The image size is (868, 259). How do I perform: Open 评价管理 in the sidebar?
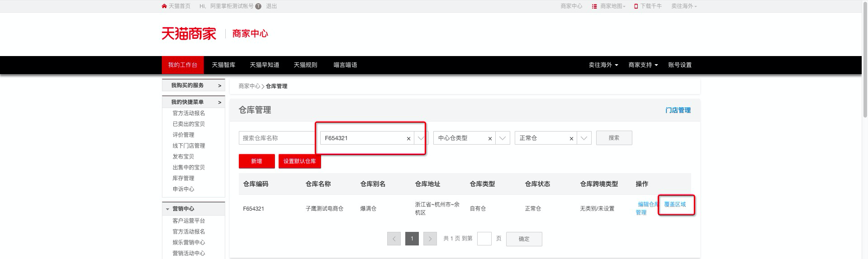tap(183, 135)
